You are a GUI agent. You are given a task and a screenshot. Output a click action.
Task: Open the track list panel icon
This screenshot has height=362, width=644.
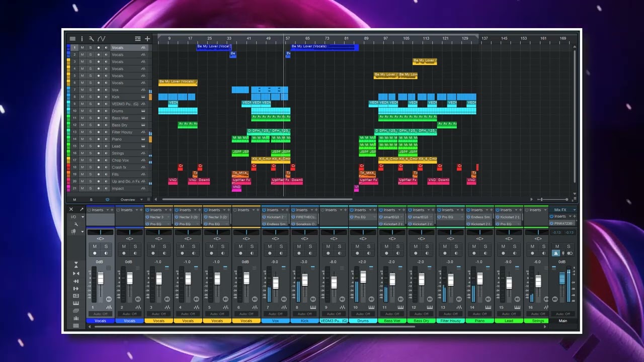click(72, 39)
